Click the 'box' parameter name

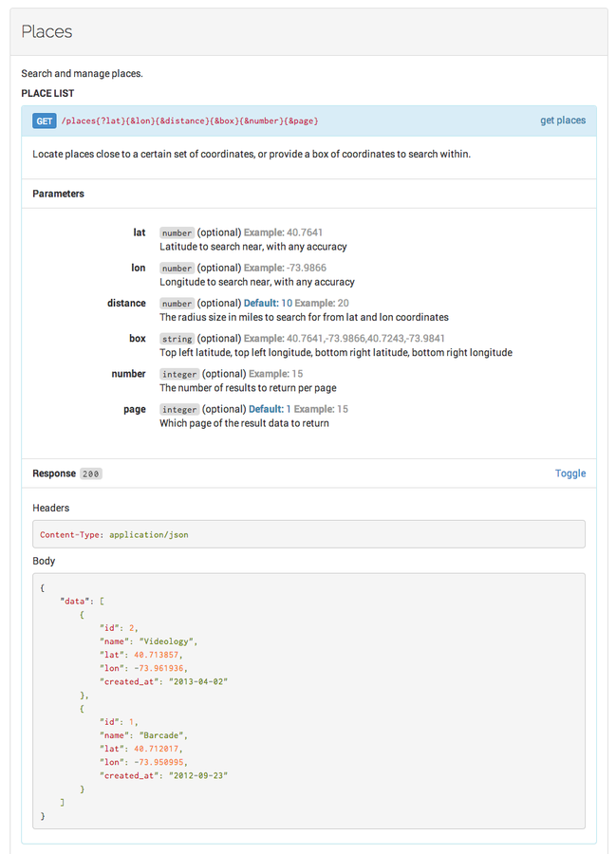(x=138, y=339)
